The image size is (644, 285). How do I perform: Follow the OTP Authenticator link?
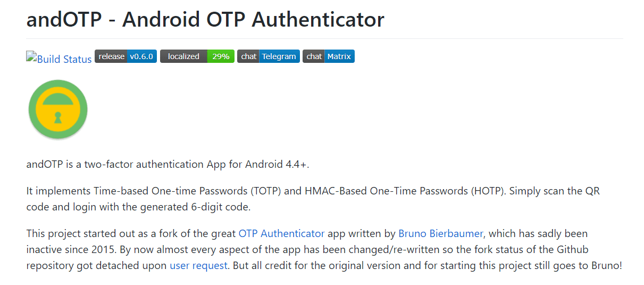click(281, 233)
